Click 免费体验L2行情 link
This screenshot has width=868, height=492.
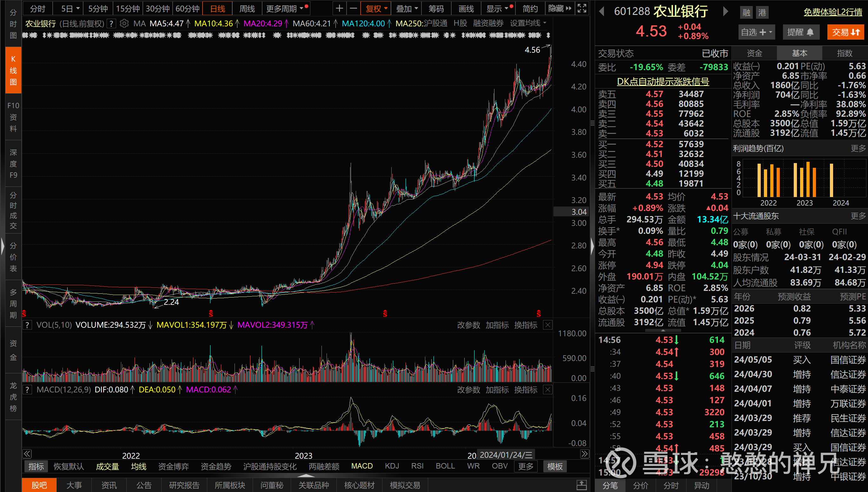[x=833, y=12]
